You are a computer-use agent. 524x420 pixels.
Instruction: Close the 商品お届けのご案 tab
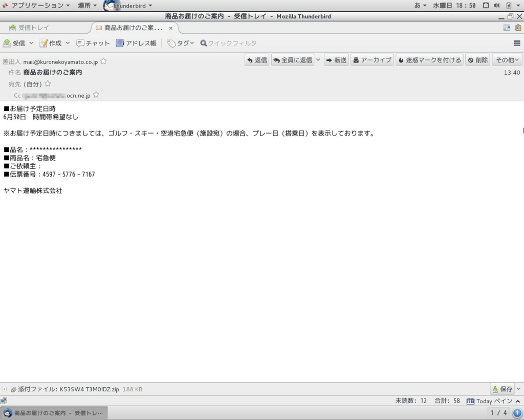[171, 28]
